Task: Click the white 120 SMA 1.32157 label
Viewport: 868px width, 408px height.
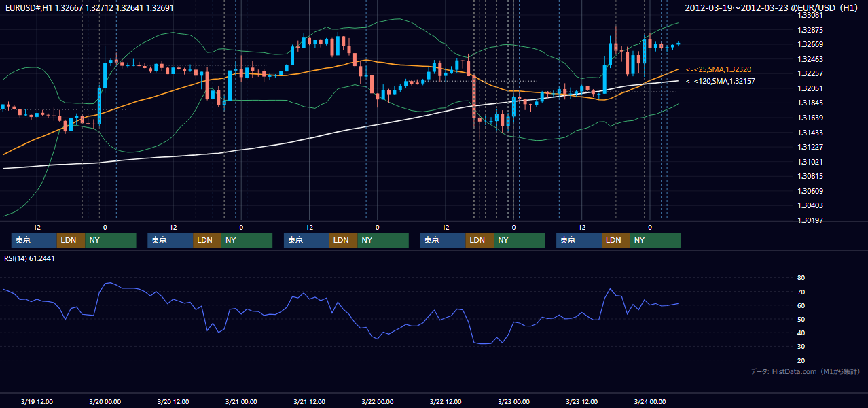Action: click(721, 81)
